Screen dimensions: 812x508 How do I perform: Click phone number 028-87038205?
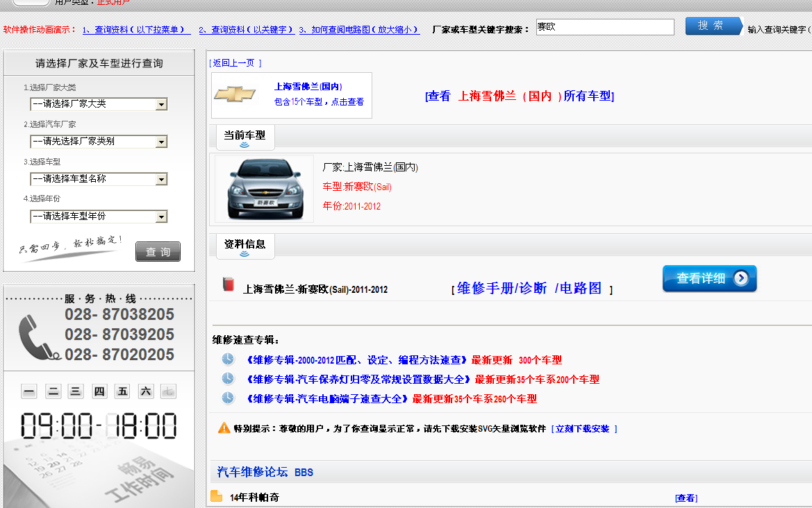pyautogui.click(x=119, y=314)
